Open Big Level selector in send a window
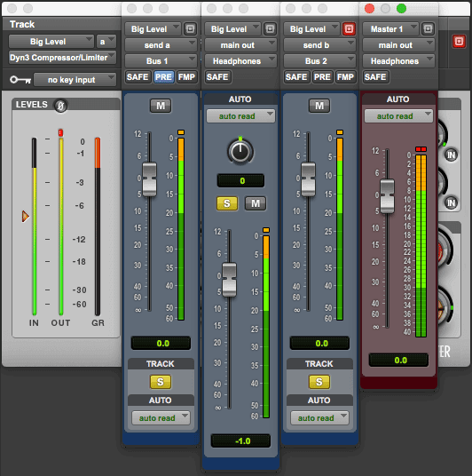This screenshot has width=472, height=476. click(x=153, y=29)
